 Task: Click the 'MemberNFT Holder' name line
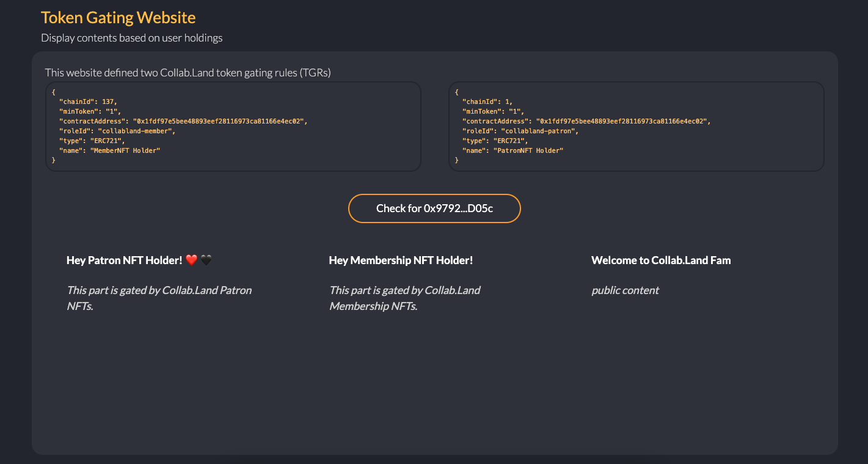click(109, 150)
